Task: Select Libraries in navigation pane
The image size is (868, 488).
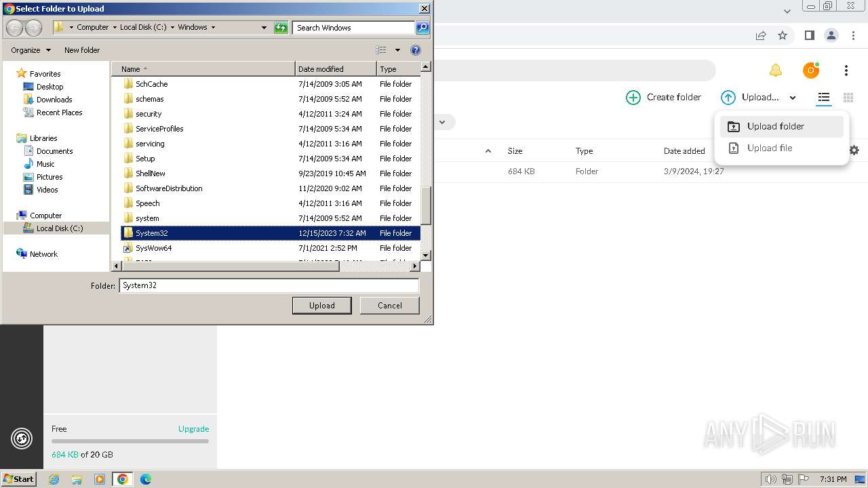Action: tap(43, 138)
